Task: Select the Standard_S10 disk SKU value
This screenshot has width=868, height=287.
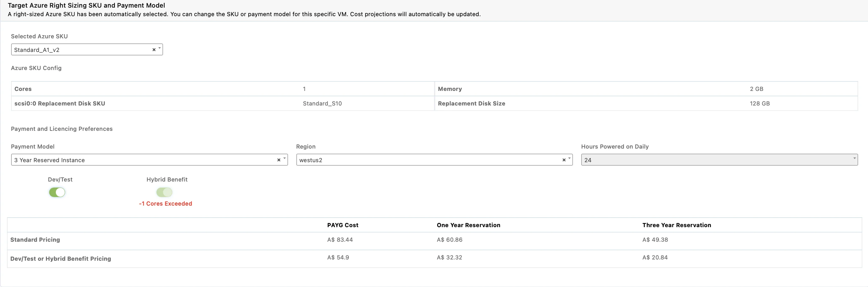Action: (x=322, y=104)
